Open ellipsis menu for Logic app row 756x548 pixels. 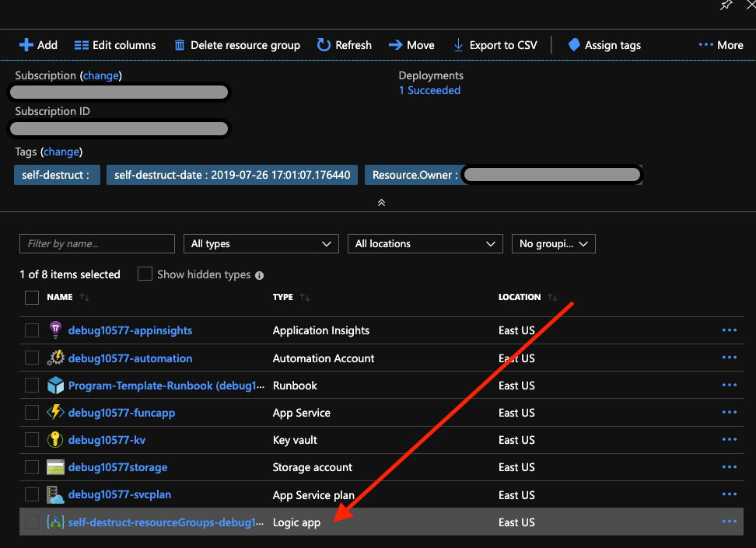[x=730, y=521]
